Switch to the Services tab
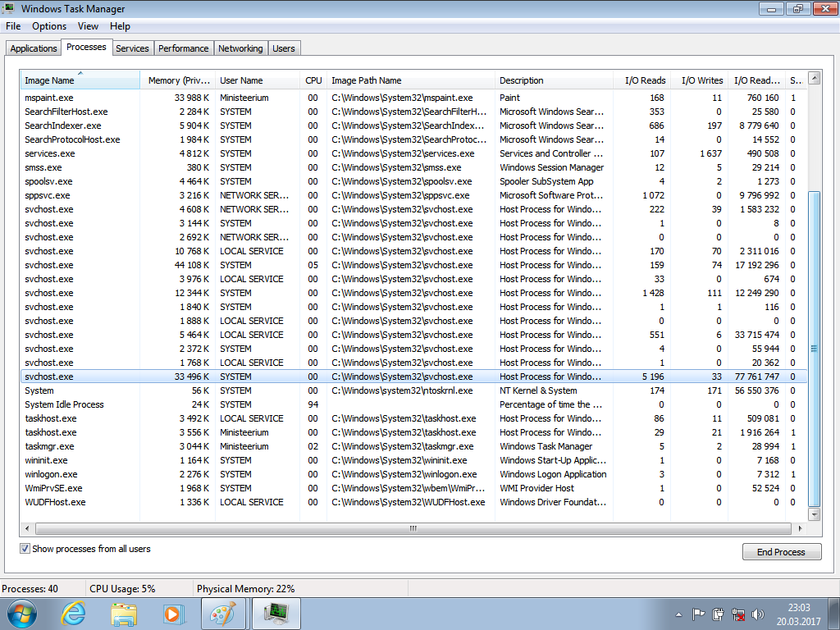Viewport: 840px width, 630px height. point(132,48)
